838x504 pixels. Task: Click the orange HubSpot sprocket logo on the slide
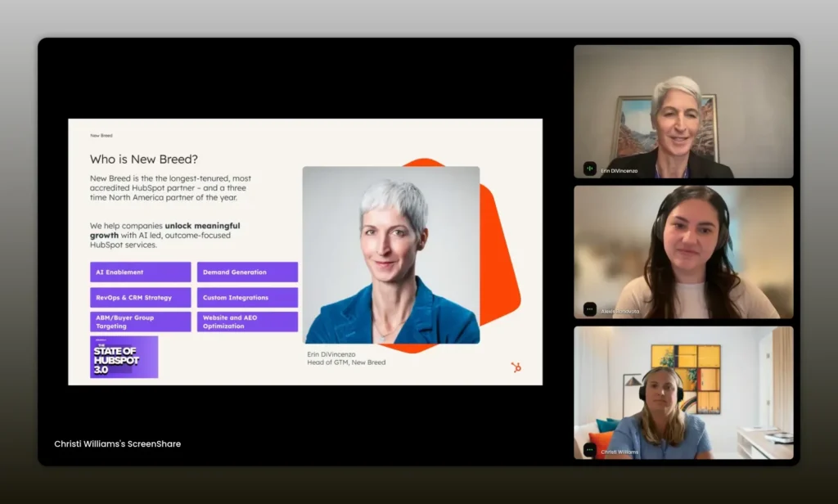pos(516,367)
